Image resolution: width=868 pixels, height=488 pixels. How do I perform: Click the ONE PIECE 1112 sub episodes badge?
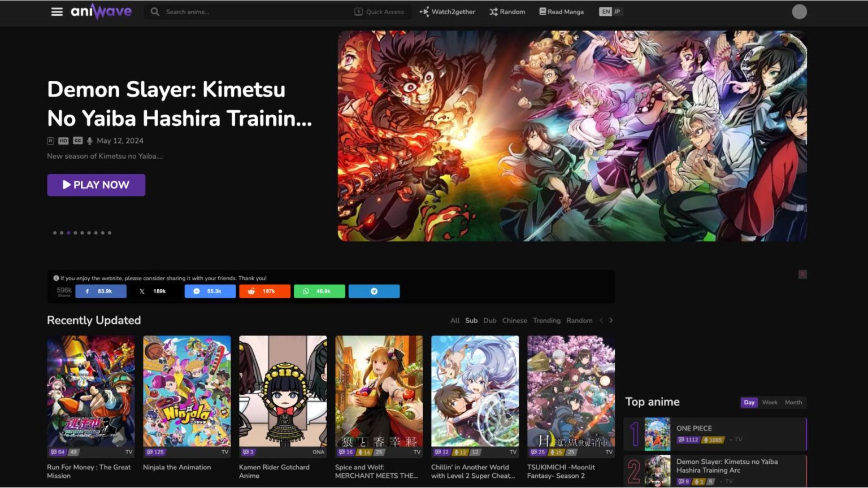click(x=688, y=439)
